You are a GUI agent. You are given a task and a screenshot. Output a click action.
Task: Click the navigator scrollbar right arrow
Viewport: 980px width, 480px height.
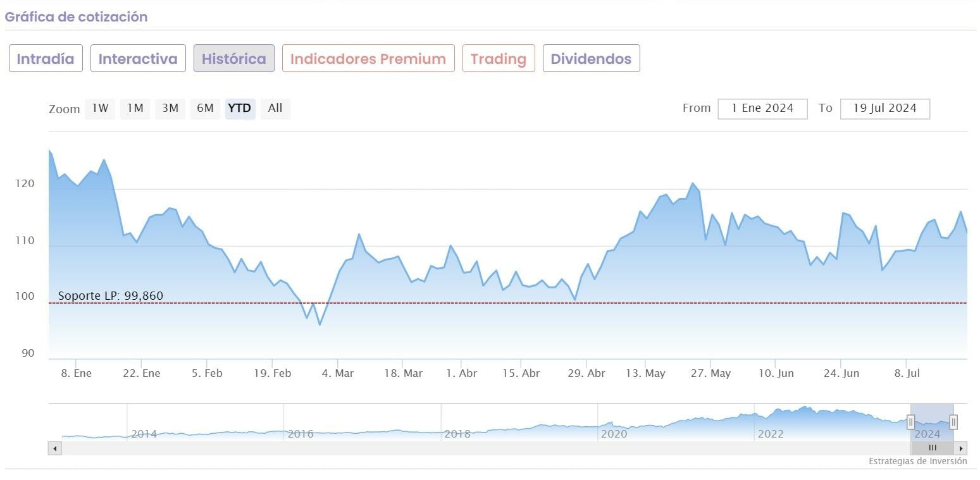(x=961, y=448)
